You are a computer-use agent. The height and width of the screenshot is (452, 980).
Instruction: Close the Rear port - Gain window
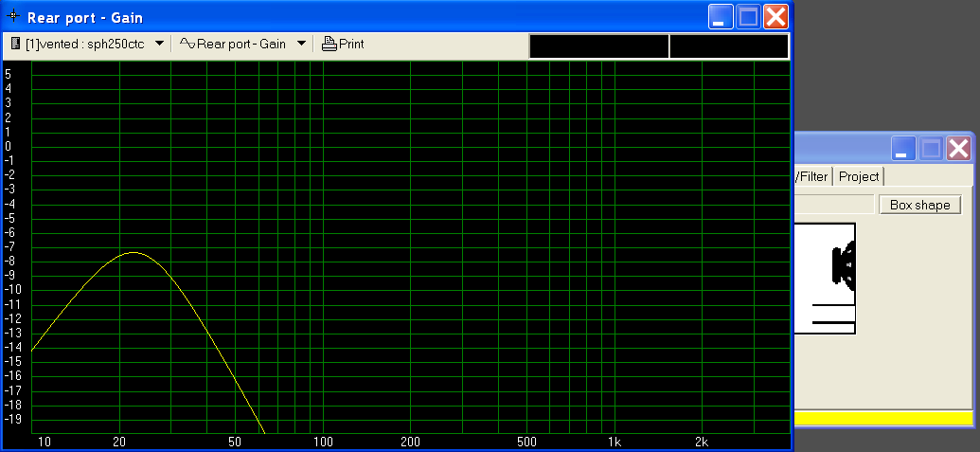point(775,17)
